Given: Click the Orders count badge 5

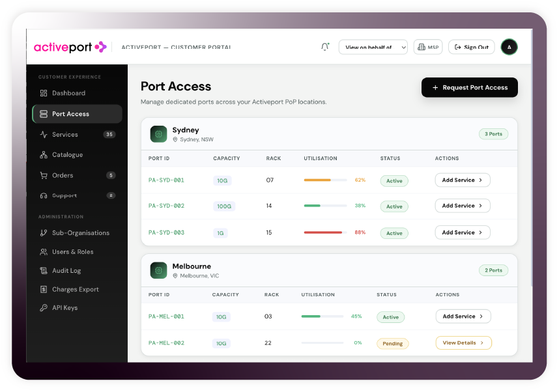Looking at the screenshot, I should click(111, 175).
